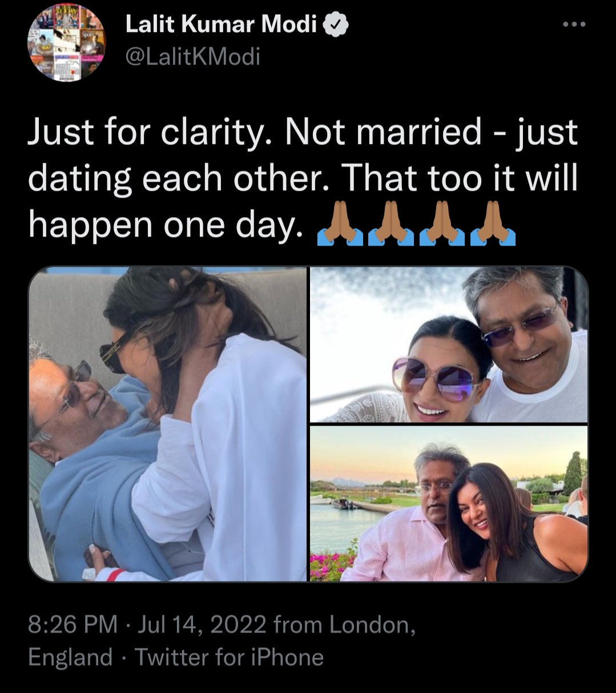This screenshot has width=616, height=693.
Task: View the selfie photo with purple sunglasses
Action: (449, 345)
